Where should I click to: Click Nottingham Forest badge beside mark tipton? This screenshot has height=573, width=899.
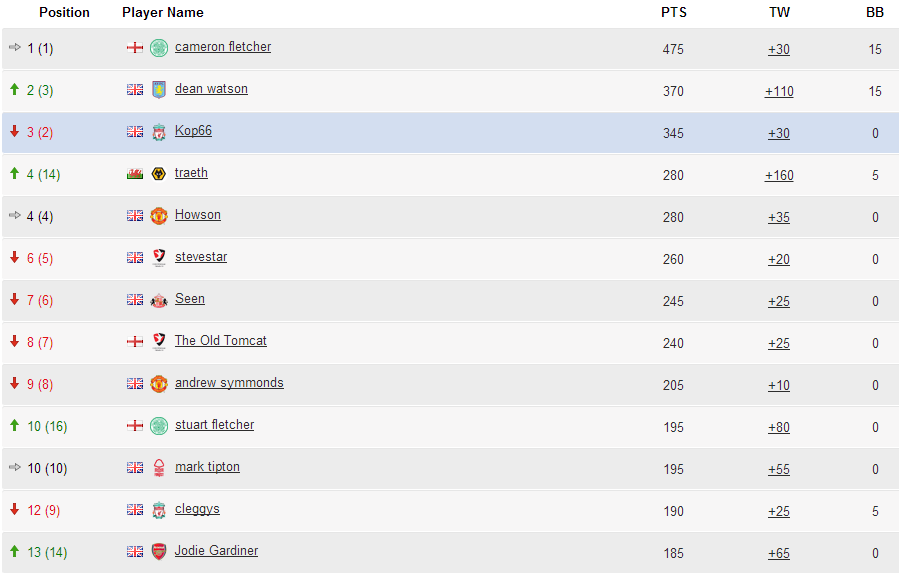coord(159,468)
